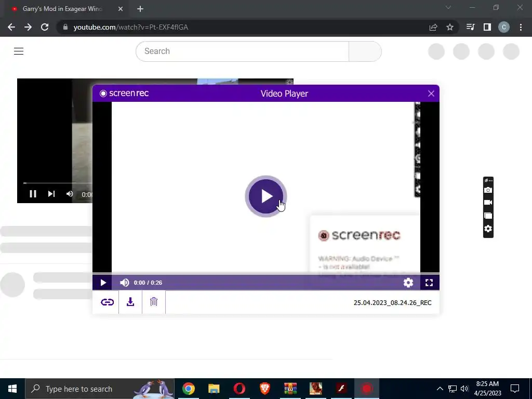
Task: Reload the YouTube page
Action: click(x=45, y=27)
